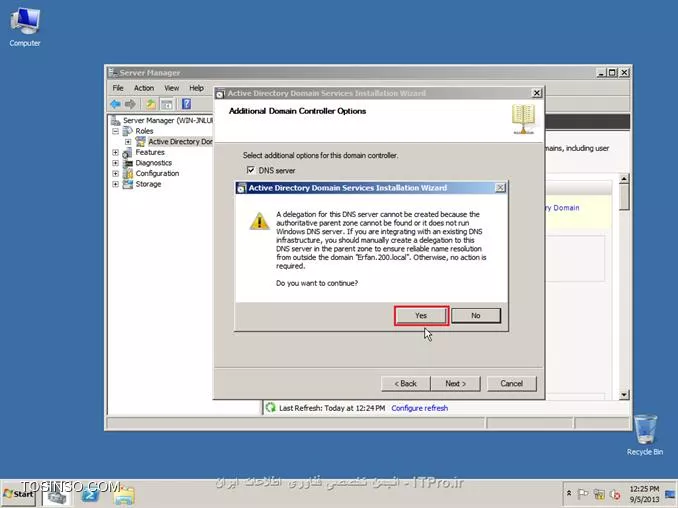Expand the Storage tree node
Screen dimensions: 678x508
coord(115,184)
